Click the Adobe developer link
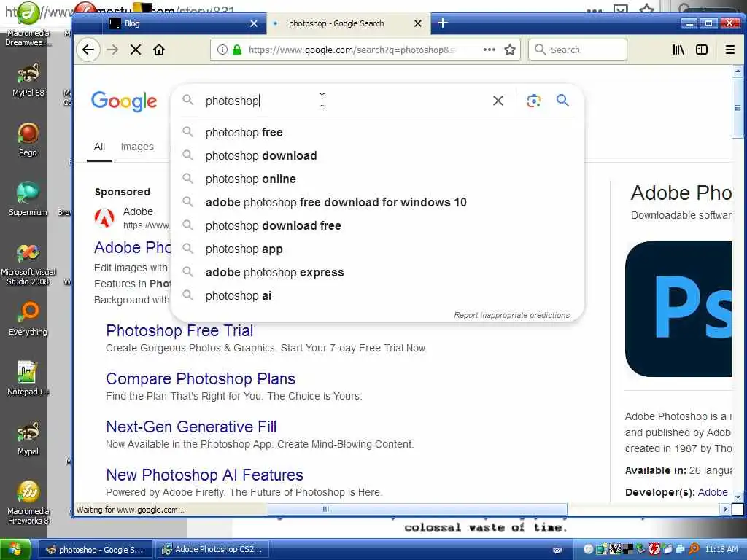747x560 pixels. point(713,492)
